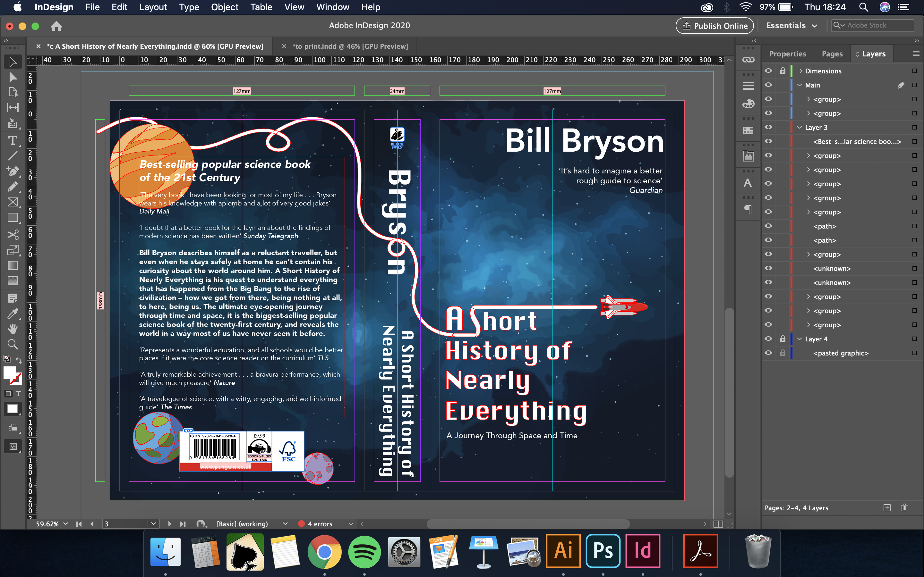The width and height of the screenshot is (924, 577).
Task: Toggle visibility of the Dimensions layer
Action: (769, 71)
